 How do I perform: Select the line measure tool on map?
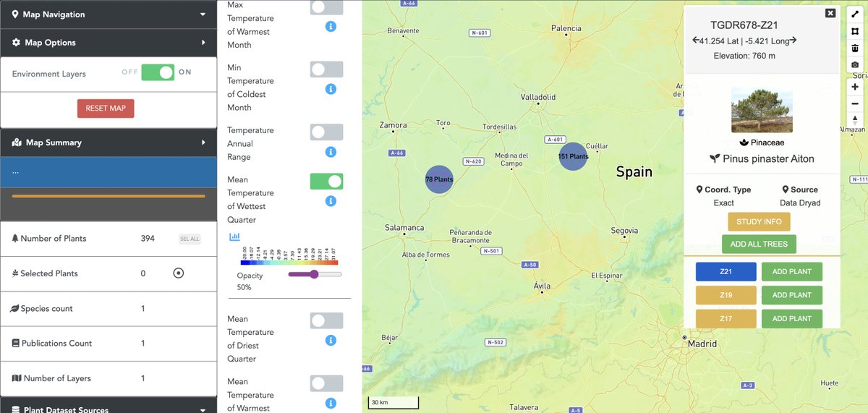(855, 14)
